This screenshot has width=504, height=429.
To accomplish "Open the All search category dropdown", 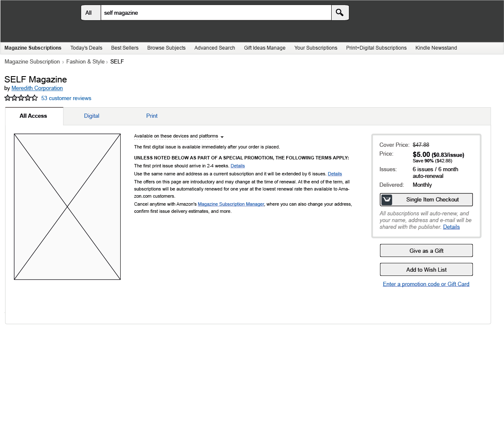I will 91,13.
